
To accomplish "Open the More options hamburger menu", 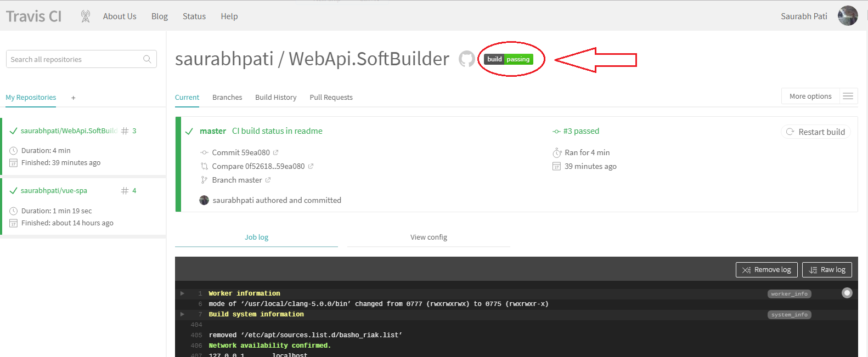I will 848,97.
